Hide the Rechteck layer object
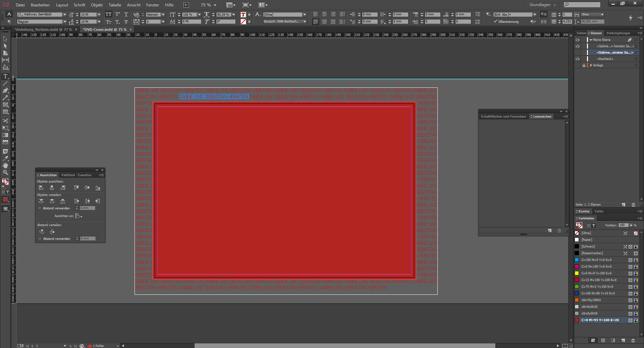The image size is (644, 348). 578,59
